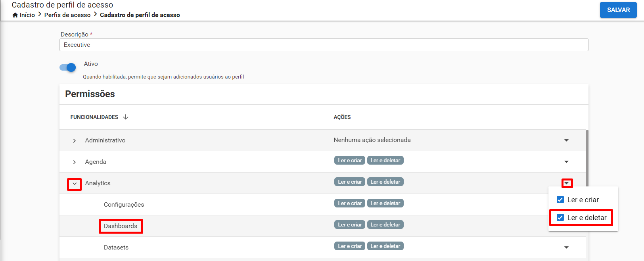Click the home icon in breadcrumb

[15, 15]
